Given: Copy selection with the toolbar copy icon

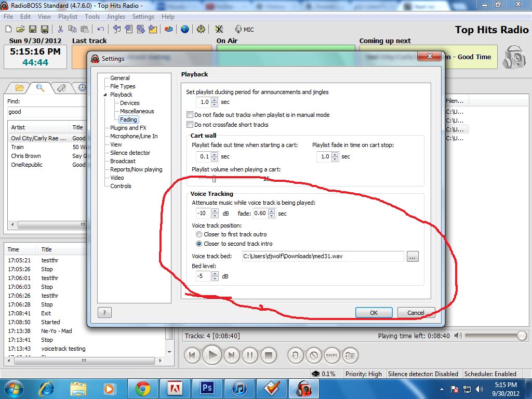Looking at the screenshot, I should point(72,29).
